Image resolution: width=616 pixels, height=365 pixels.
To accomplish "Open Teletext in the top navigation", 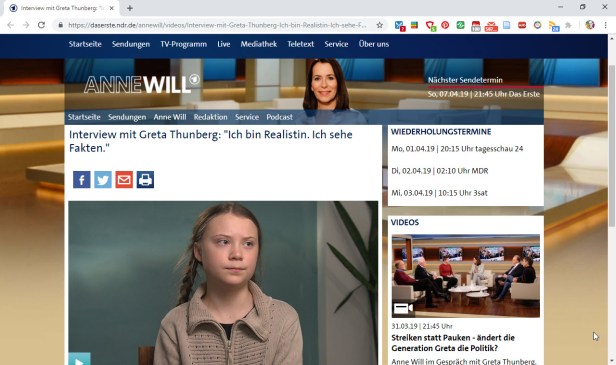I will pyautogui.click(x=301, y=44).
